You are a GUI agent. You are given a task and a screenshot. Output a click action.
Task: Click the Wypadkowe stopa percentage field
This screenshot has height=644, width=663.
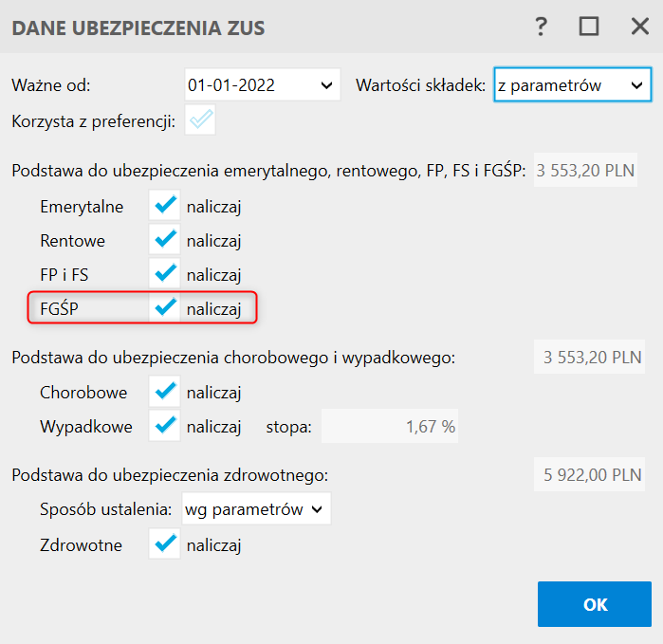[x=391, y=427]
